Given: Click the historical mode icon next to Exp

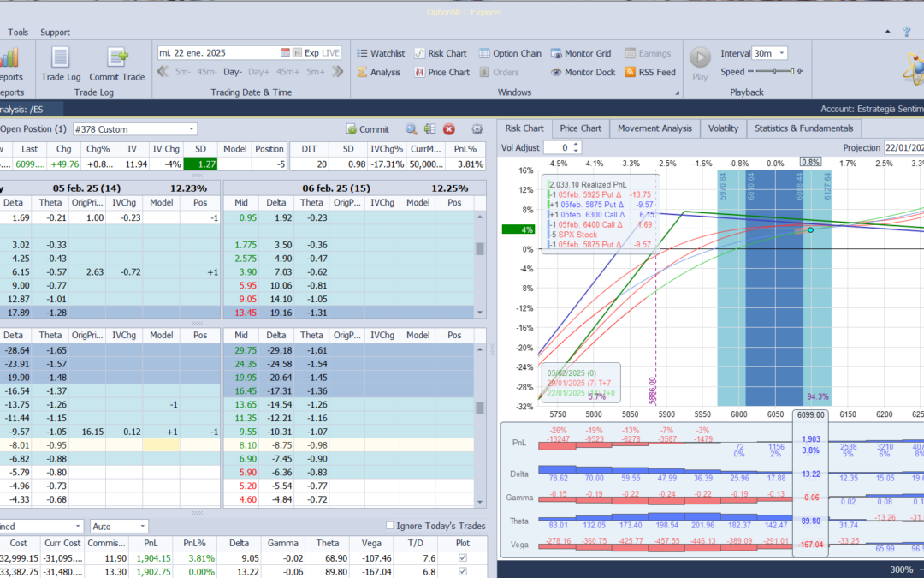Looking at the screenshot, I should click(298, 52).
